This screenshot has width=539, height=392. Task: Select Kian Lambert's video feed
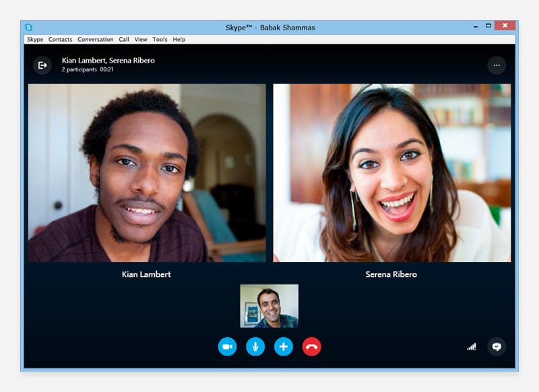pos(147,173)
